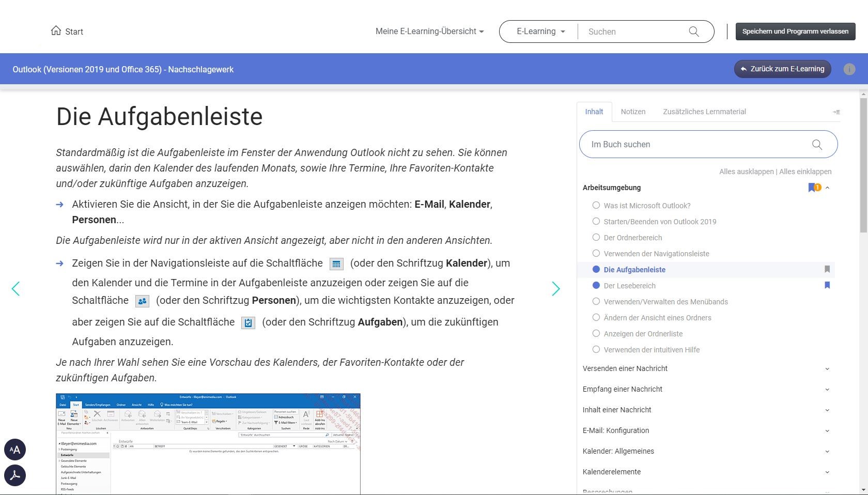Switch to the Notizen tab

click(x=633, y=112)
